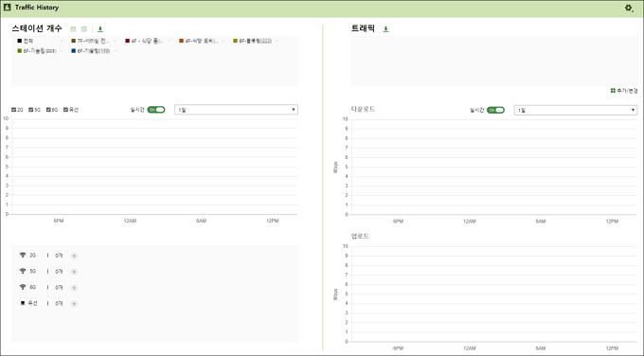
Task: Toggle the check mark for the orange 4F legend item
Action: (x=223, y=41)
